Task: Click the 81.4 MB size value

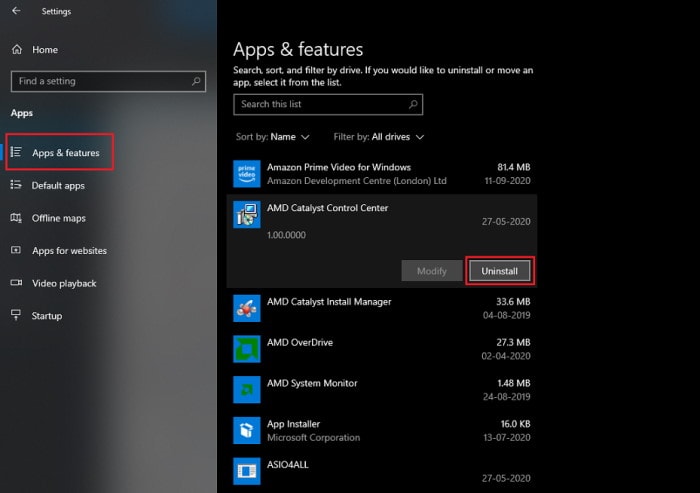Action: click(x=513, y=167)
